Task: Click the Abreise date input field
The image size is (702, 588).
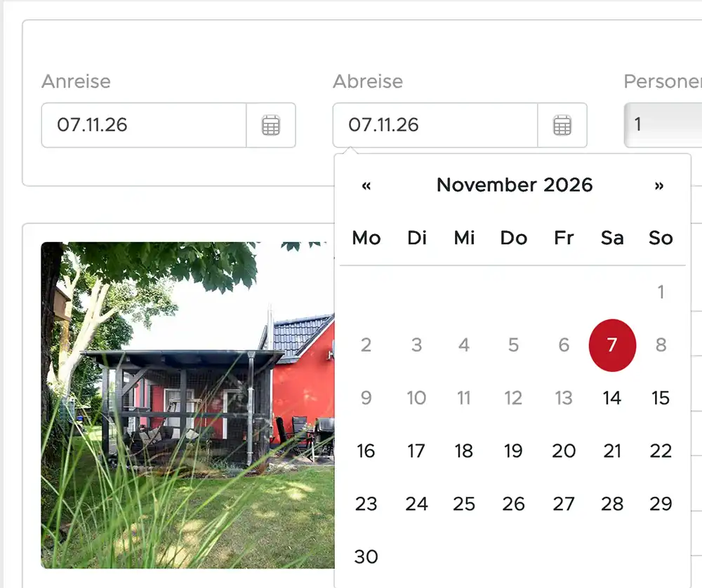Action: pos(435,126)
